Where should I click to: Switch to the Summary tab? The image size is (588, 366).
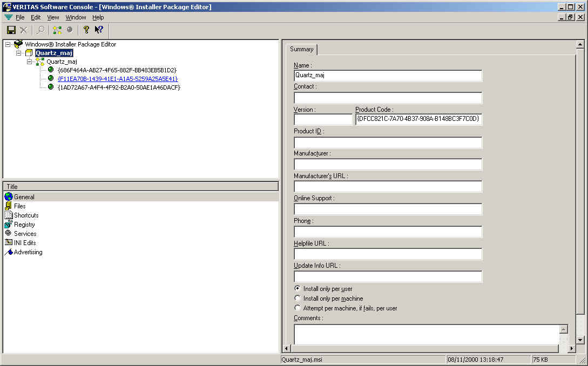click(301, 49)
